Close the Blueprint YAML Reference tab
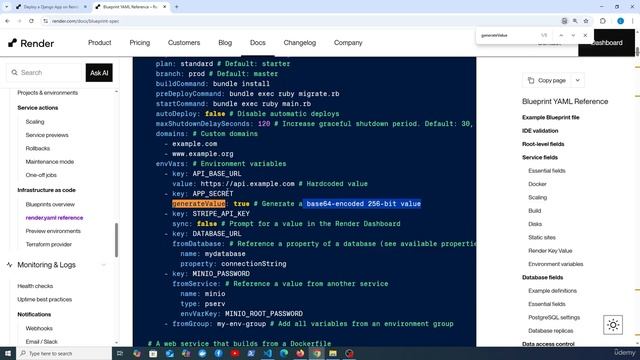 [x=164, y=7]
